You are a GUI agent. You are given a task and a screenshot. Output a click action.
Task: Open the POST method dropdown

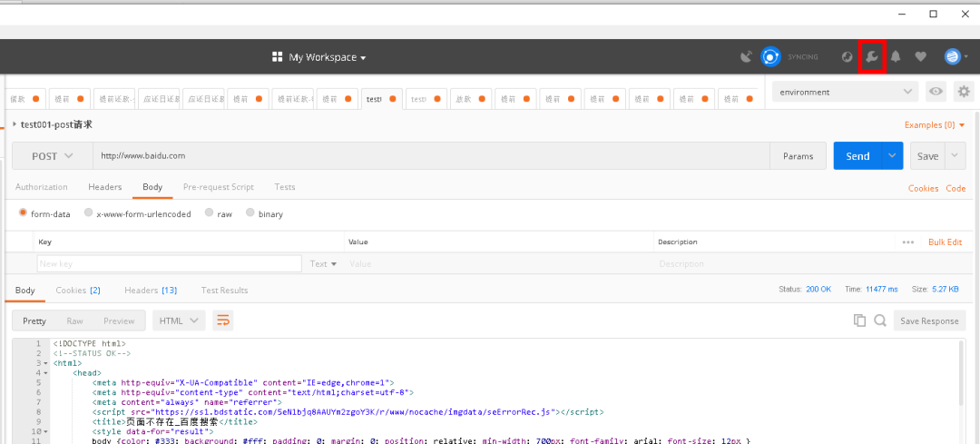point(53,155)
